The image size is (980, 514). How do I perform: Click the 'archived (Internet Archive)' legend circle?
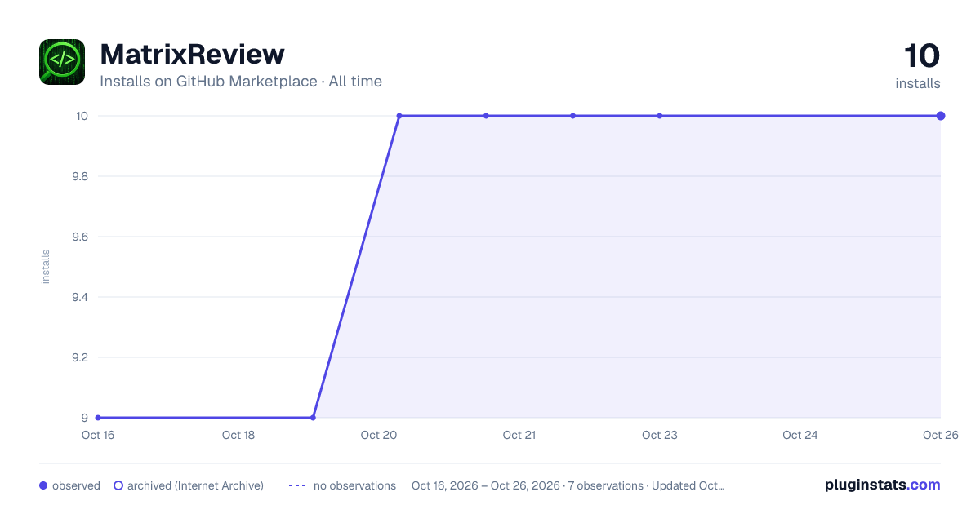tap(118, 485)
